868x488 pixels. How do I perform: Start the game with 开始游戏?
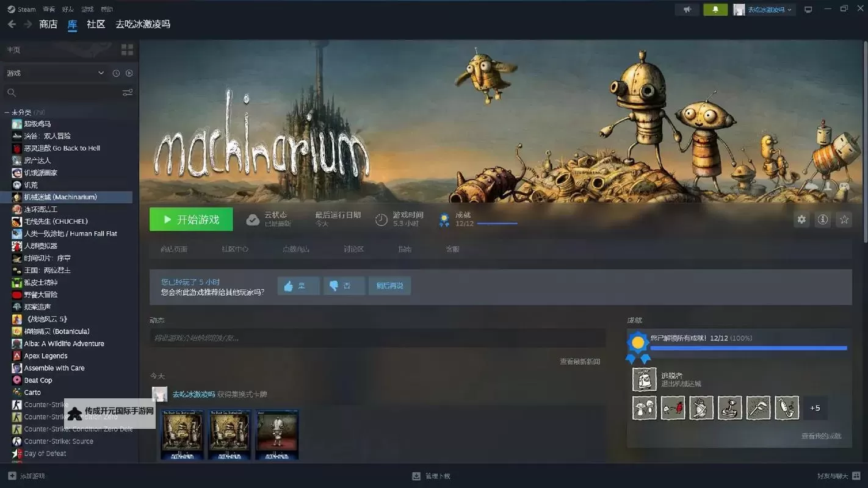pyautogui.click(x=191, y=220)
